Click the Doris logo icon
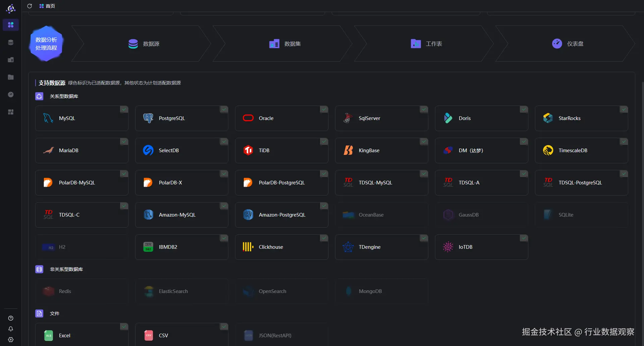 [x=448, y=118]
